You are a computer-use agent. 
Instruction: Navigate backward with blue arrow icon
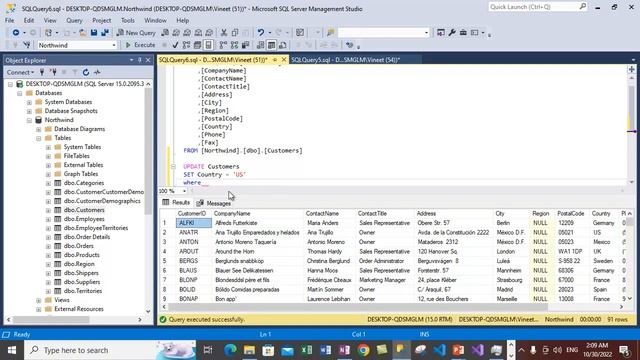coord(16,33)
